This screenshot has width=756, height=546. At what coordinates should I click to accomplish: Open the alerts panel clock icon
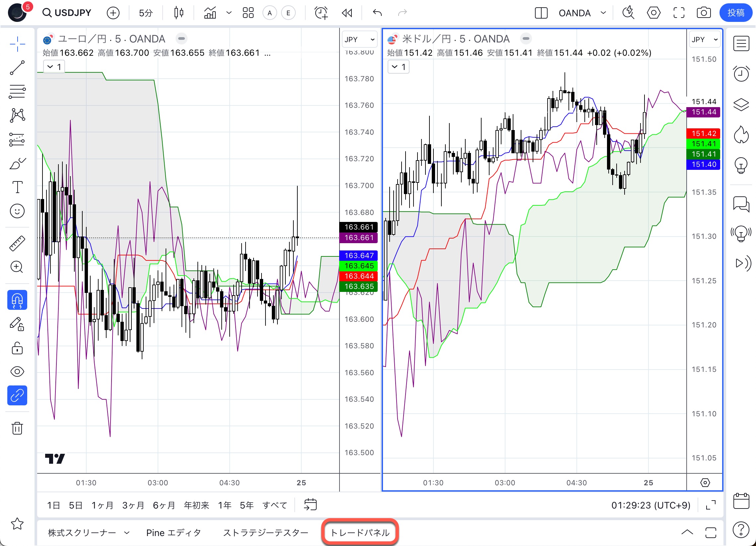[x=741, y=74]
